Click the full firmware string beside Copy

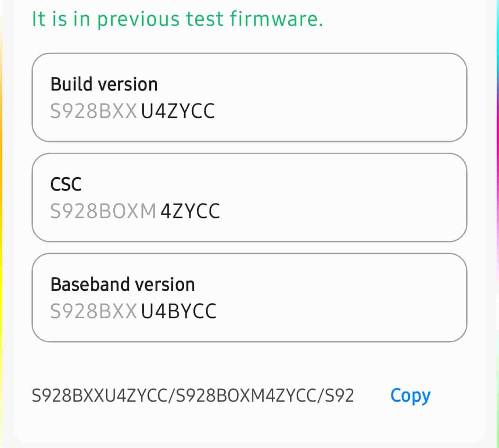(193, 395)
